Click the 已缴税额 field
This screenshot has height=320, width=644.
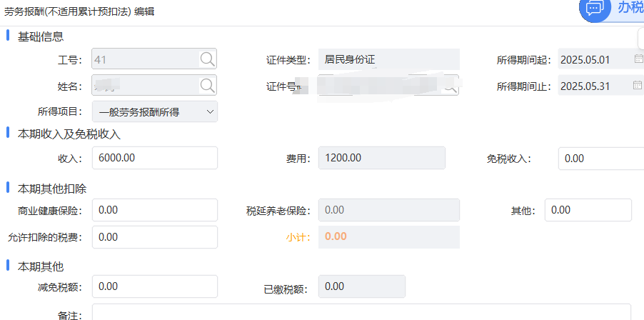[x=361, y=286]
